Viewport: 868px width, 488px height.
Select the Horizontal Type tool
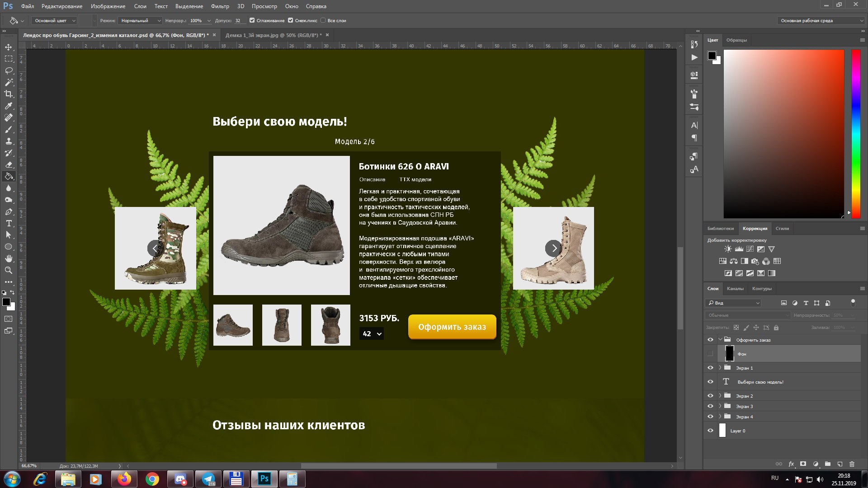[x=9, y=223]
